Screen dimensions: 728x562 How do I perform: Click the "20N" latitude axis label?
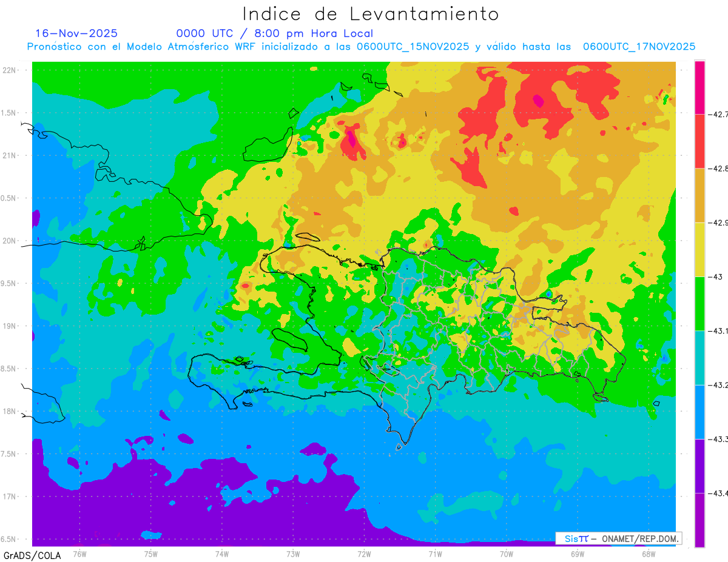coord(10,241)
